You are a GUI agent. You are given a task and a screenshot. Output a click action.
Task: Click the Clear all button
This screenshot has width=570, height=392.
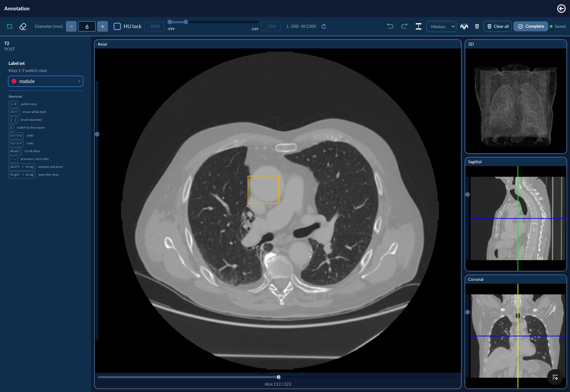(498, 26)
